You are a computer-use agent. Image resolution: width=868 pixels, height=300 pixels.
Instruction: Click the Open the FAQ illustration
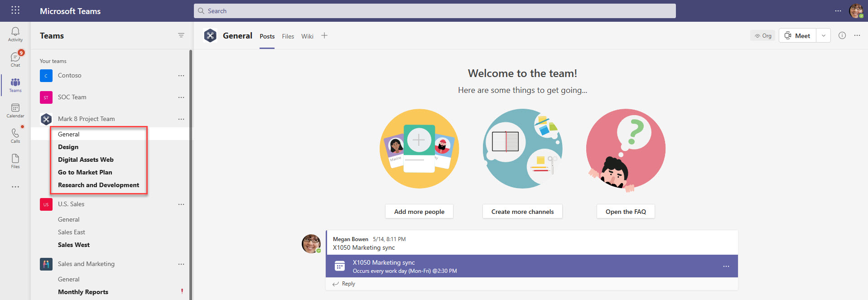click(x=626, y=150)
